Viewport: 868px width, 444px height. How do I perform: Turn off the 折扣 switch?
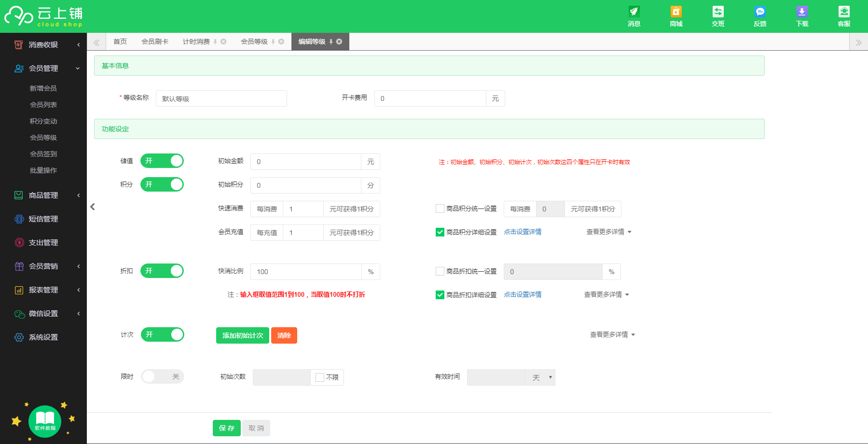162,271
